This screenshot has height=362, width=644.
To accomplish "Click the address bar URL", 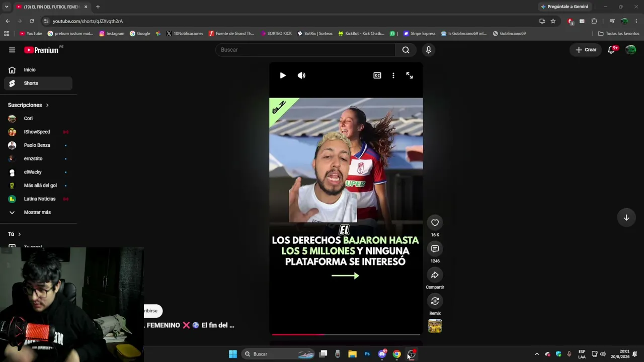I will [x=88, y=21].
